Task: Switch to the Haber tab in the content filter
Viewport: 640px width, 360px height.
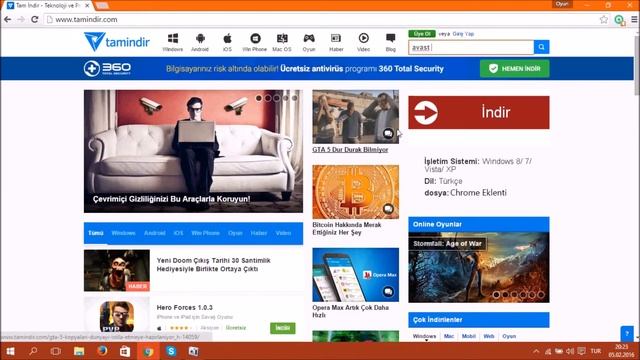Action: (x=259, y=233)
